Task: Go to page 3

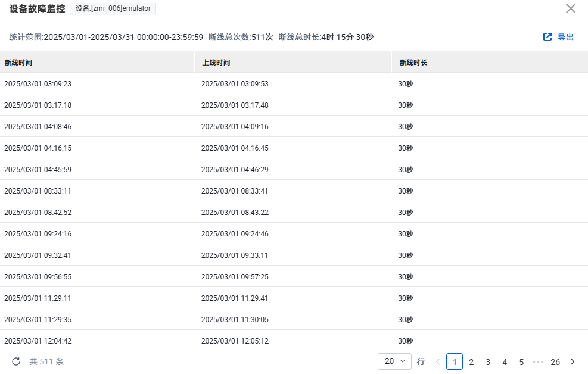Action: coord(488,361)
